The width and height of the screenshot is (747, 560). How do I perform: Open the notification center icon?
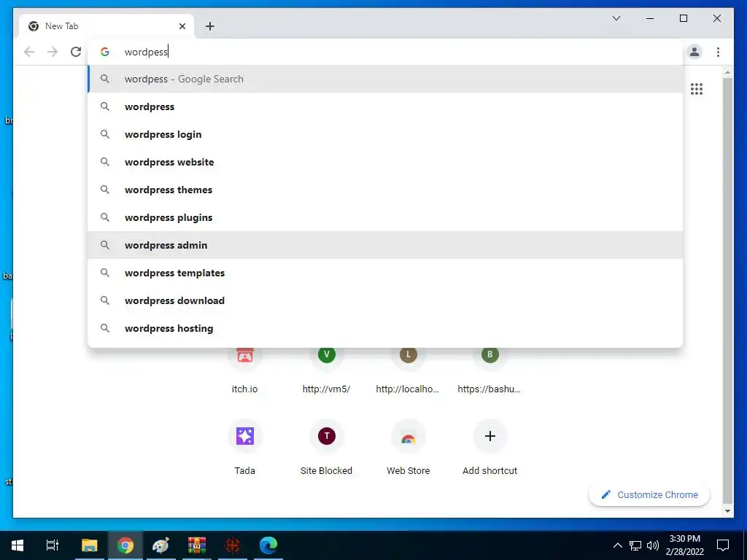pyautogui.click(x=723, y=545)
